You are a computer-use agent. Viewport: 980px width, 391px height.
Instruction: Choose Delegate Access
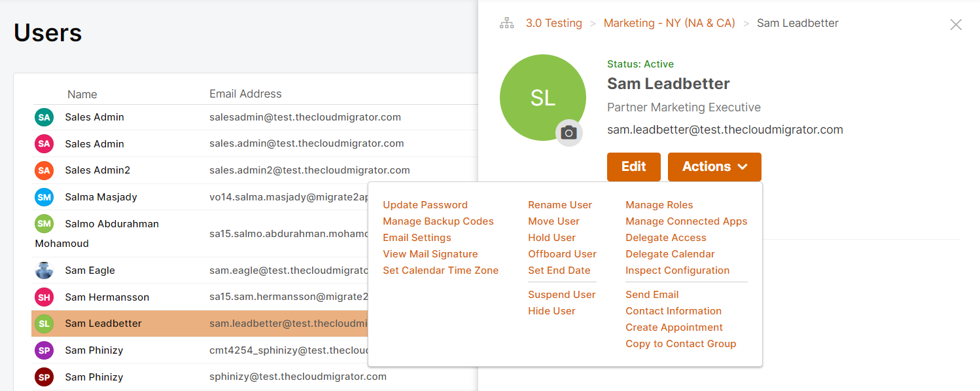click(x=665, y=238)
